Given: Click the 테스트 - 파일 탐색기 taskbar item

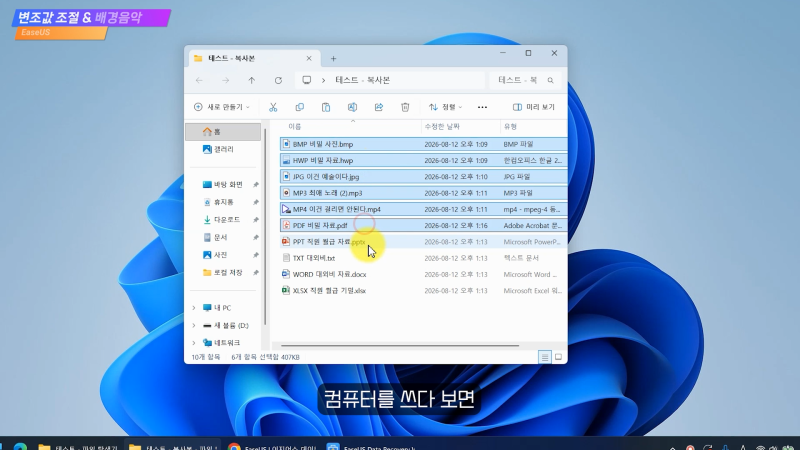Looking at the screenshot, I should 78,447.
